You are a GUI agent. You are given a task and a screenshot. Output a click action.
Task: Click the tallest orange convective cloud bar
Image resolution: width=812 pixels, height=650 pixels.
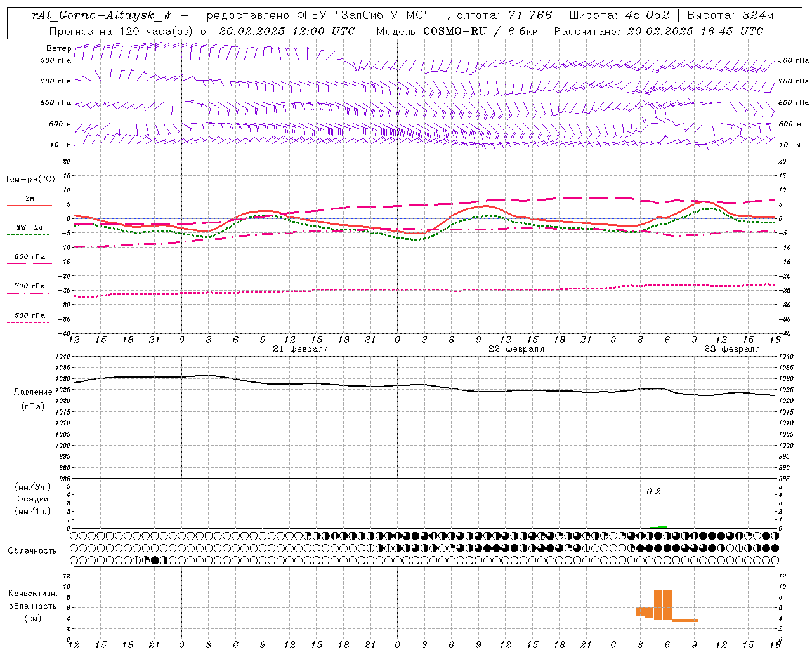(x=663, y=605)
